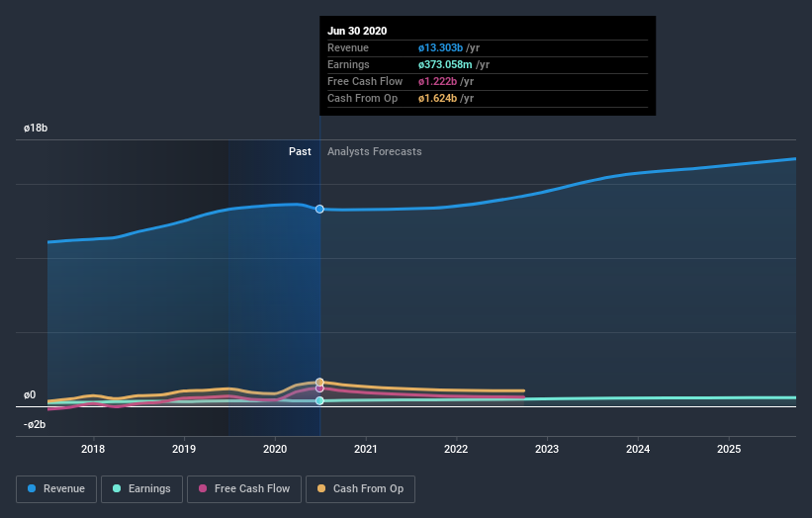Click the ø1.222b free cash flow value

click(x=437, y=82)
